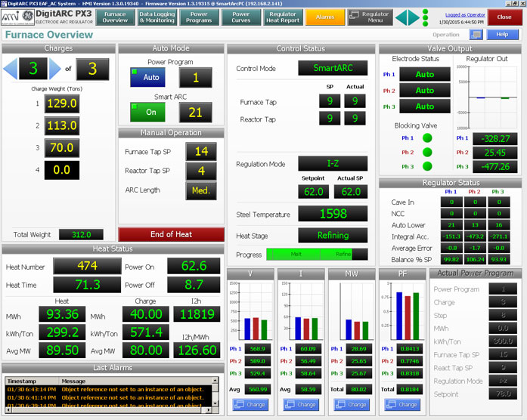Viewport: 527px width, 420px height.
Task: Toggle Ph 2 electrode status Auto
Action: (425, 91)
